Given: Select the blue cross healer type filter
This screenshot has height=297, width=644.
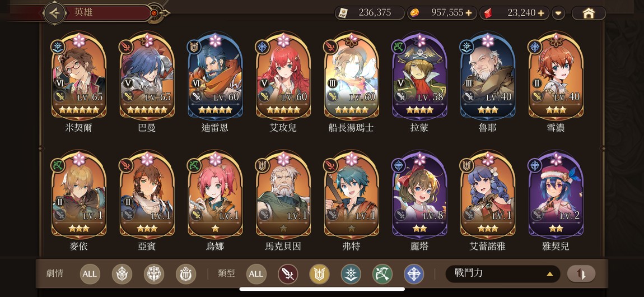Looking at the screenshot, I should 414,274.
